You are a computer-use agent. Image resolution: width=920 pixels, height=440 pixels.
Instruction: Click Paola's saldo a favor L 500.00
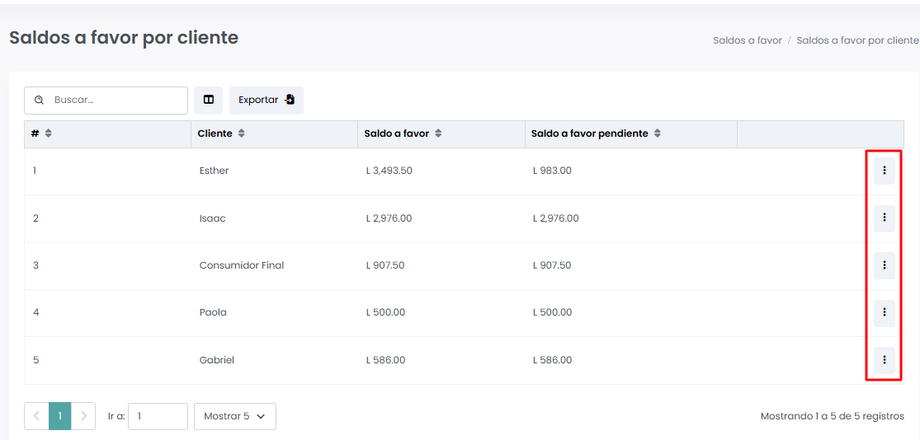pos(385,312)
